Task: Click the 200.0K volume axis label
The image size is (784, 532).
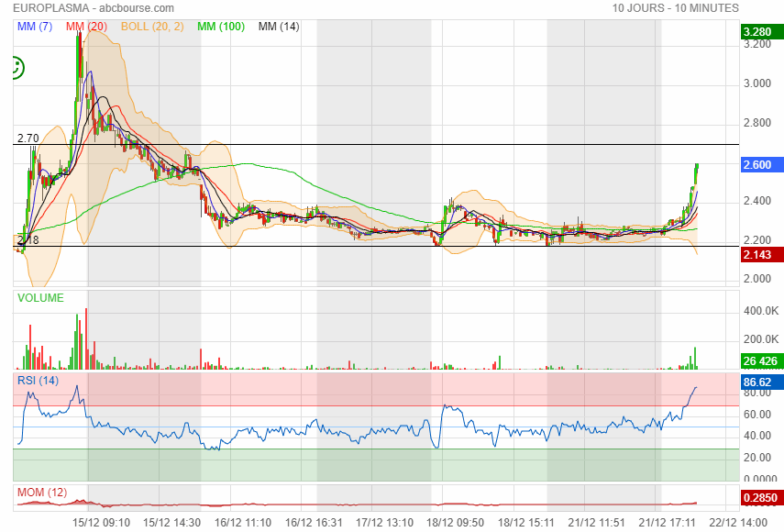Action: point(761,339)
